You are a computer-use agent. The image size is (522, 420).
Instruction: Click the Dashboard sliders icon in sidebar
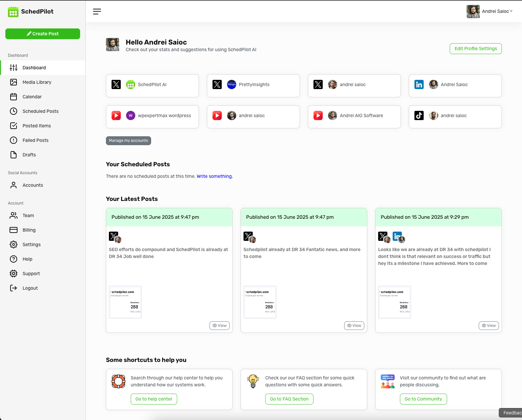click(x=14, y=68)
